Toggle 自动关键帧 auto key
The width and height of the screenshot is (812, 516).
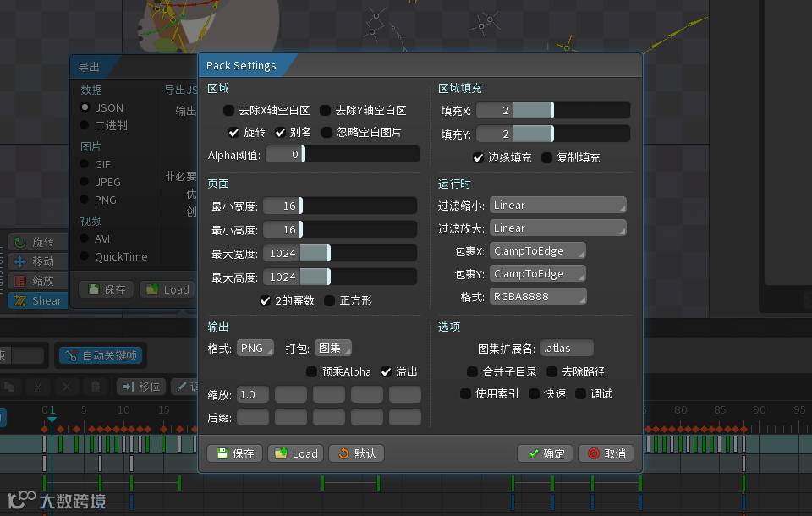tap(101, 355)
